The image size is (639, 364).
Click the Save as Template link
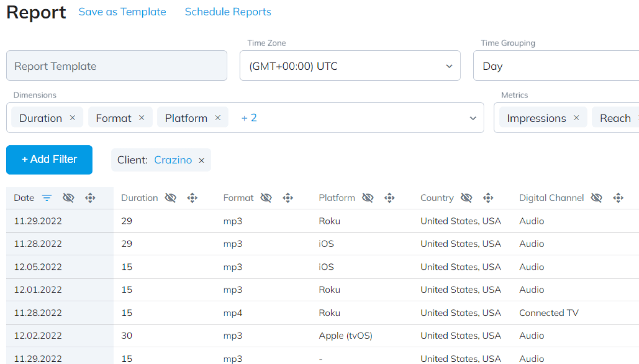pyautogui.click(x=122, y=12)
